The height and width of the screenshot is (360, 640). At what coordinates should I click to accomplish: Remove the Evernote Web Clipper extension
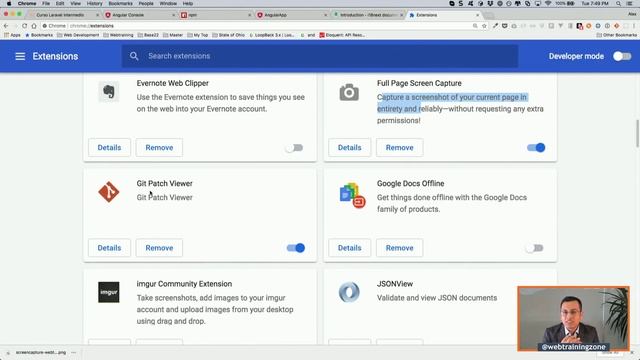coord(159,148)
